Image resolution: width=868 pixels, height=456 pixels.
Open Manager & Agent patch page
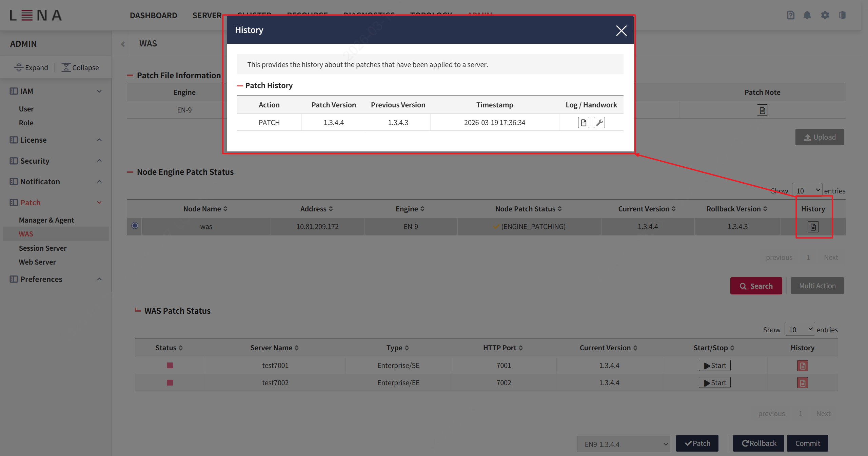pyautogui.click(x=46, y=220)
